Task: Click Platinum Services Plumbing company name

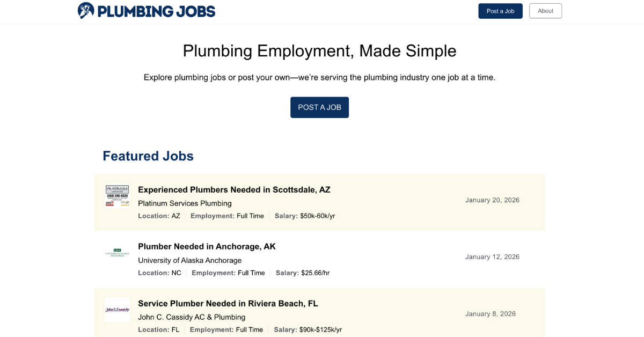Action: point(185,203)
